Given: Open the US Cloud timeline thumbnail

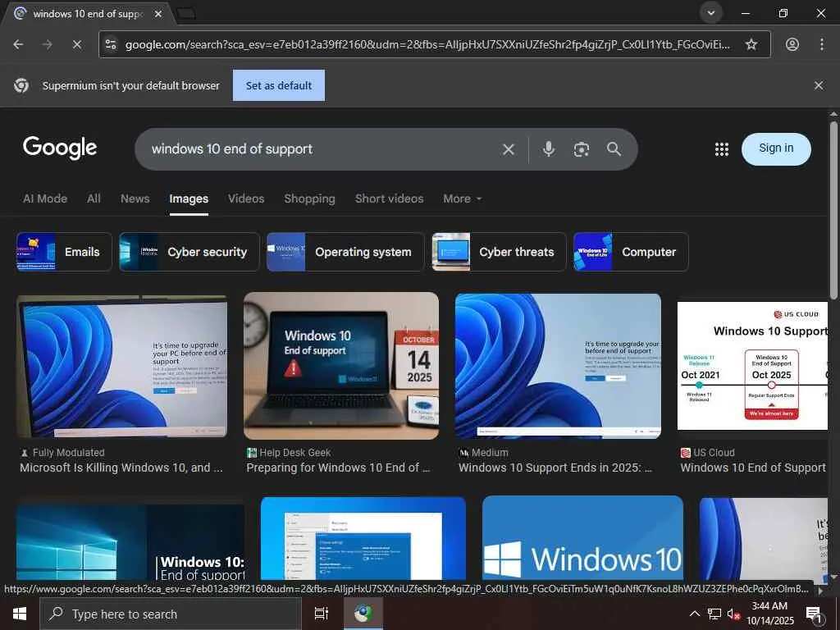Looking at the screenshot, I should 753,366.
